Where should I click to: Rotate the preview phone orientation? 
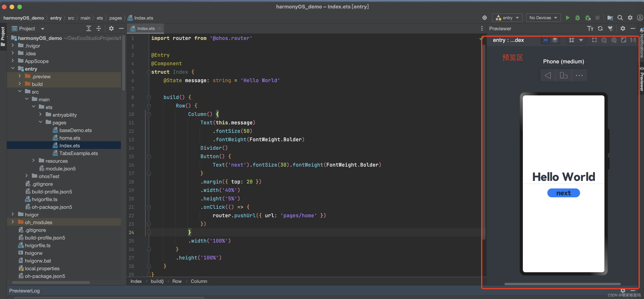pyautogui.click(x=564, y=75)
